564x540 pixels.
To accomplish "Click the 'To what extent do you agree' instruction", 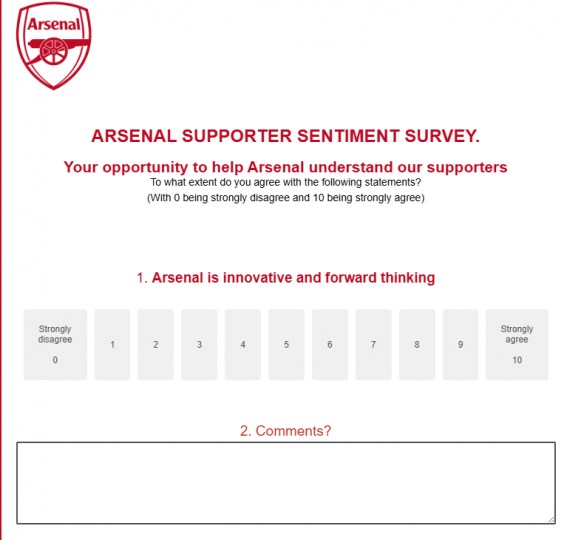I will (x=286, y=182).
